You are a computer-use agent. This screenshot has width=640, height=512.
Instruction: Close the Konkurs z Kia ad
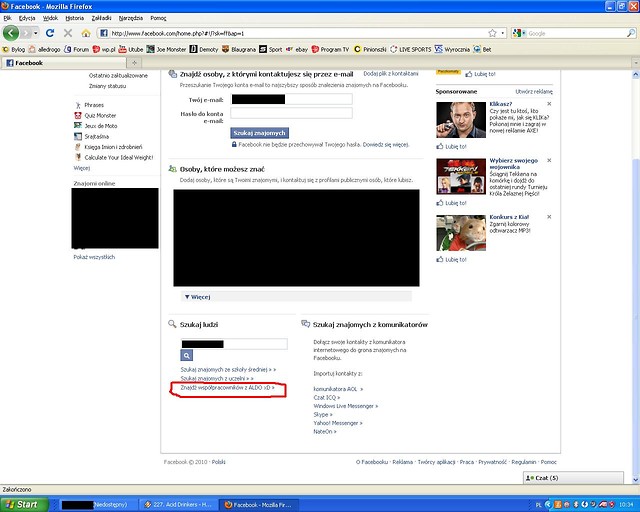[x=549, y=216]
